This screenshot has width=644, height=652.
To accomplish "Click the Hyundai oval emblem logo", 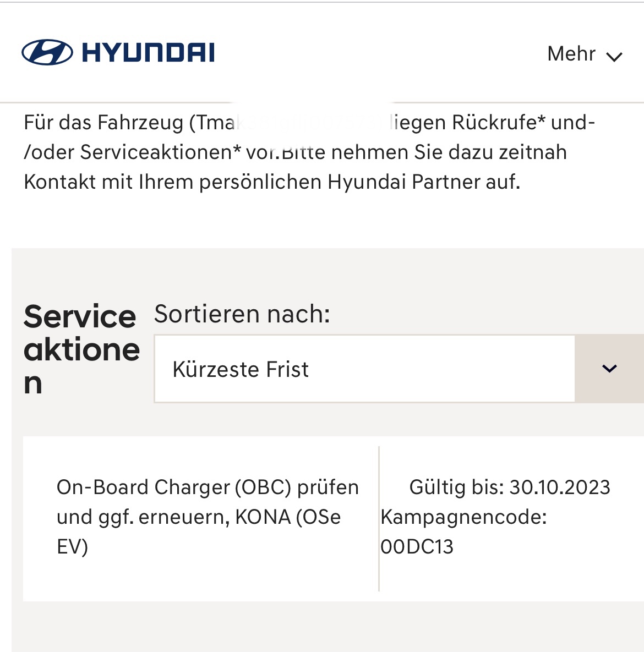I will (x=47, y=53).
